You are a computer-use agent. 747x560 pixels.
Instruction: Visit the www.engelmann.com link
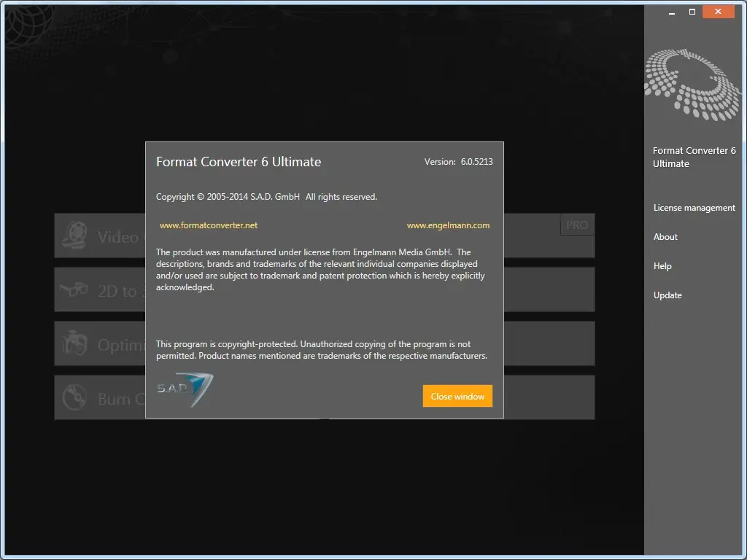[x=448, y=225]
